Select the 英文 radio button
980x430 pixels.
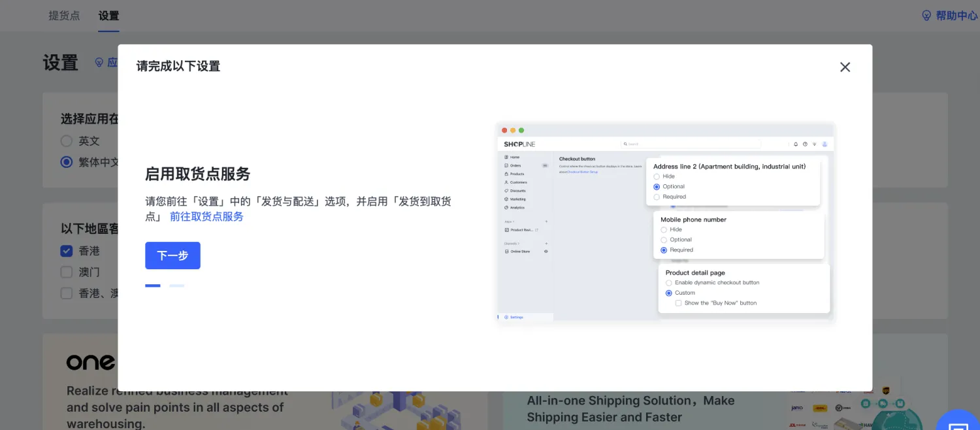click(x=66, y=141)
